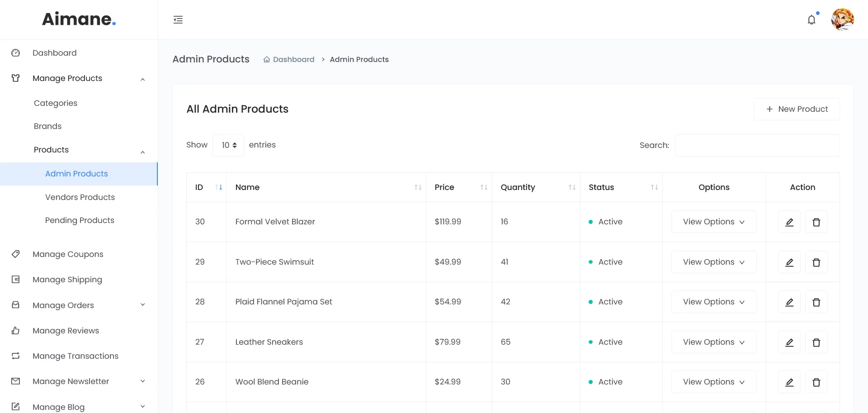The image size is (868, 413).
Task: Toggle the sidebar collapse menu icon
Action: point(178,19)
